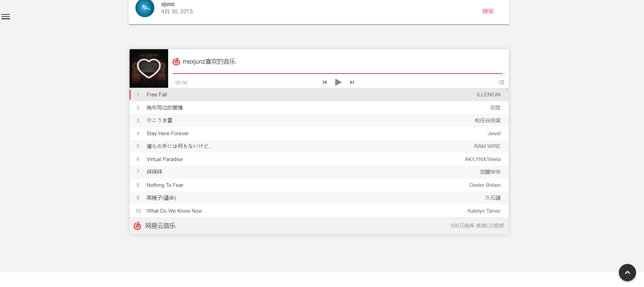The height and width of the screenshot is (287, 644).
Task: Click the album cover heart artwork
Action: 149,68
